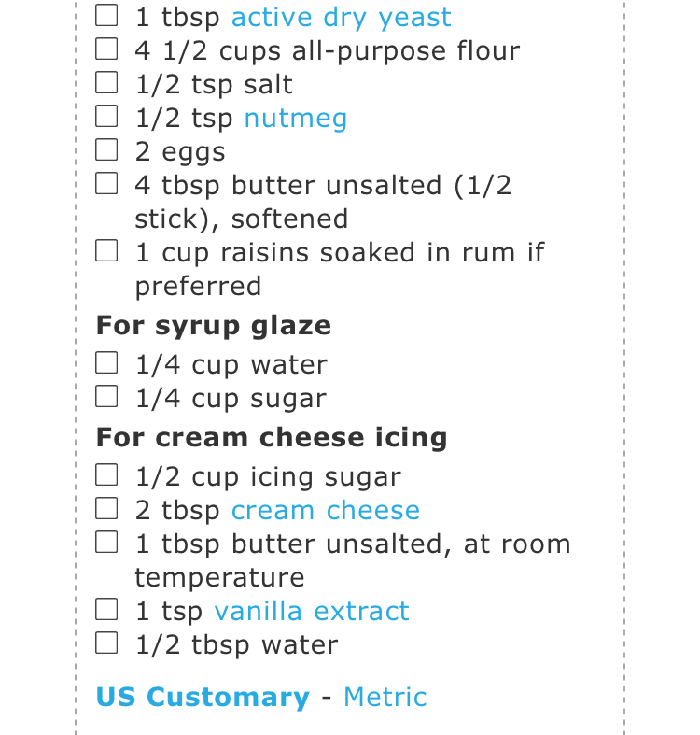Toggle the cream cheese ingredient checkbox
Screen dimensions: 700x735
pyautogui.click(x=107, y=509)
